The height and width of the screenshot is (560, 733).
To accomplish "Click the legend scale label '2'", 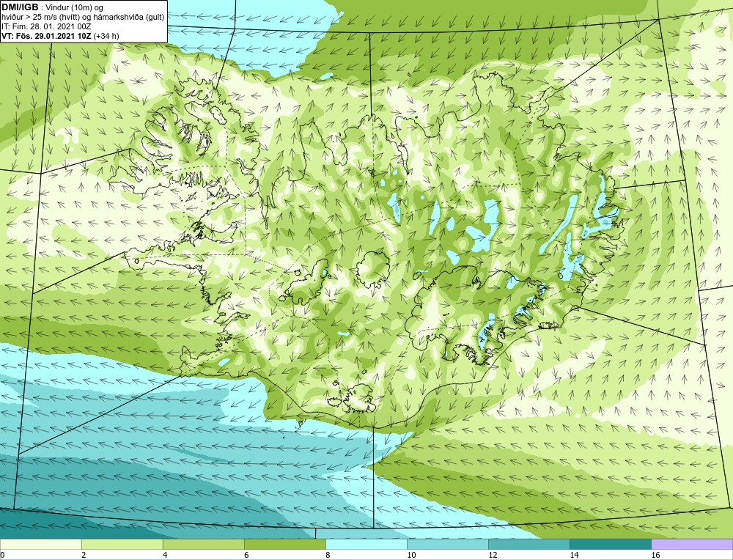I will (x=84, y=555).
